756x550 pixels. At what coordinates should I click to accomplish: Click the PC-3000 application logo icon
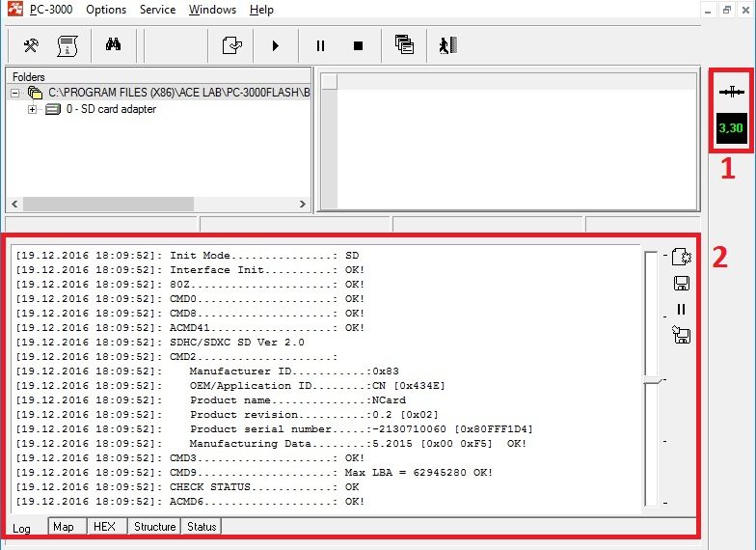pyautogui.click(x=15, y=9)
